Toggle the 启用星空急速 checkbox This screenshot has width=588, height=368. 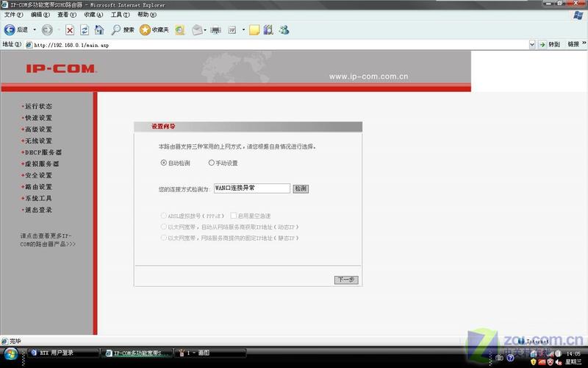click(x=234, y=216)
